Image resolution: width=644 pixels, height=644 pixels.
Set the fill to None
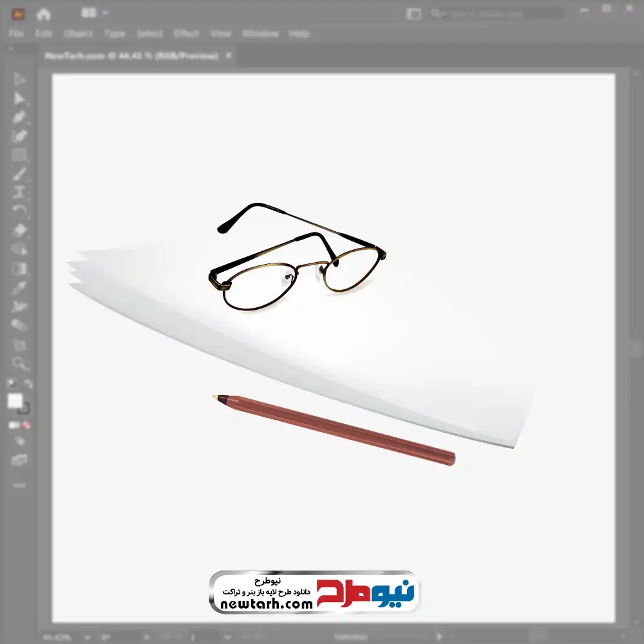coord(27,425)
